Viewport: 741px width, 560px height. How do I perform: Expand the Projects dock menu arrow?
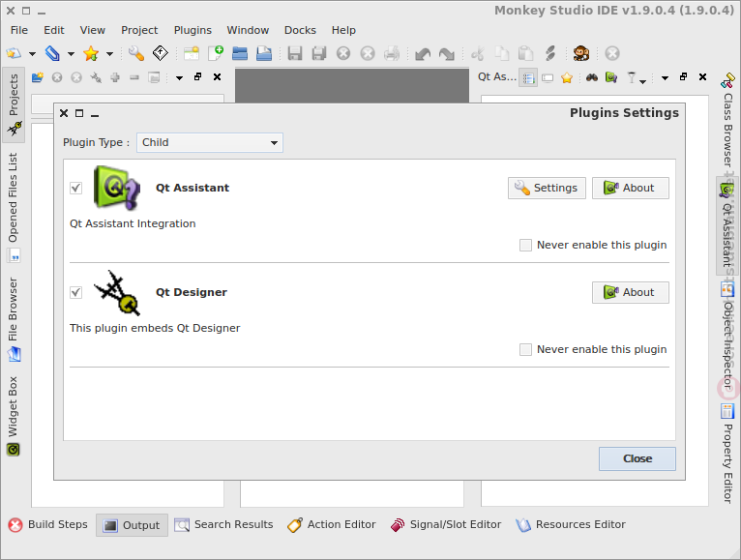179,77
